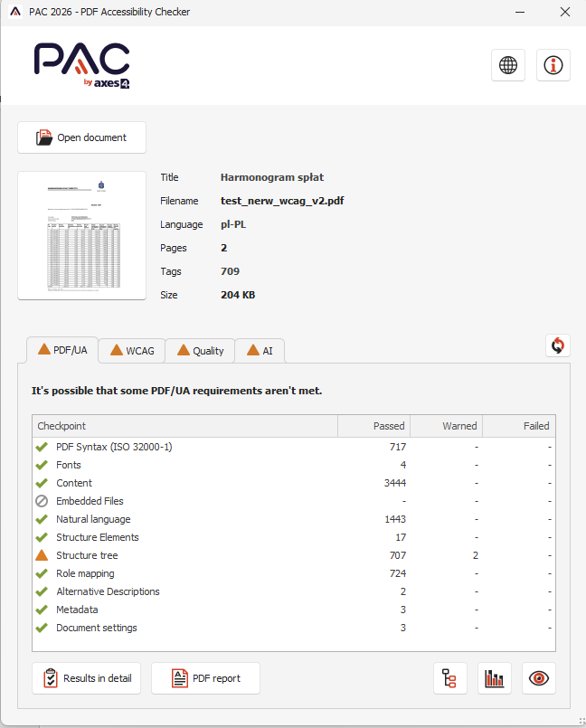586x728 pixels.
Task: Click the document page thumbnail
Action: pos(81,235)
